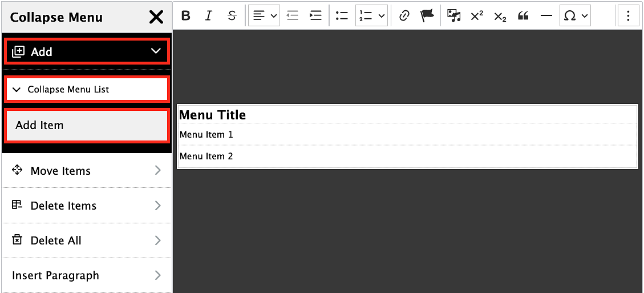Open the Delete All menu entry
Screen dimensions: 644x293
pos(87,240)
